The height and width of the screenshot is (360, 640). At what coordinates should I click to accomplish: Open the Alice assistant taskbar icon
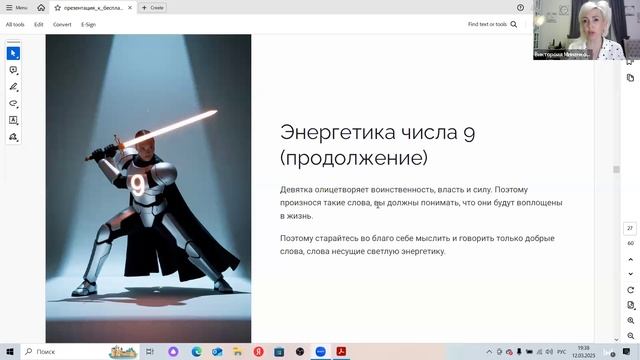(x=173, y=351)
